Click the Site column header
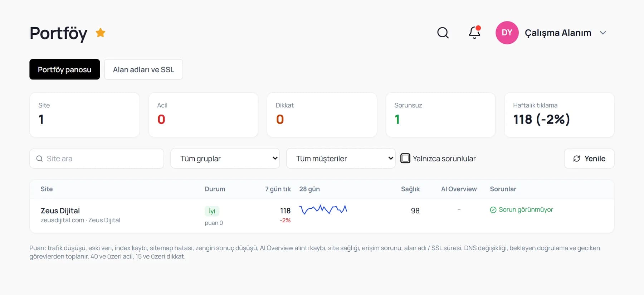The height and width of the screenshot is (295, 644). coord(47,189)
